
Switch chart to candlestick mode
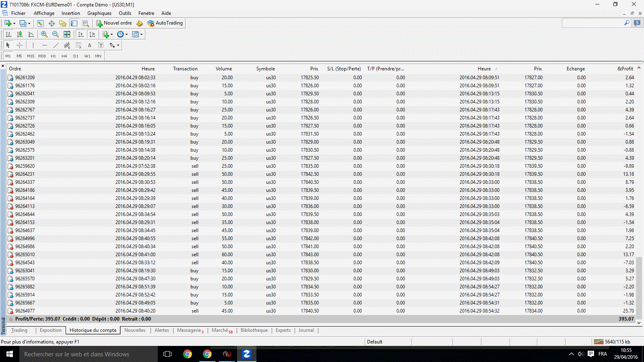(x=19, y=34)
